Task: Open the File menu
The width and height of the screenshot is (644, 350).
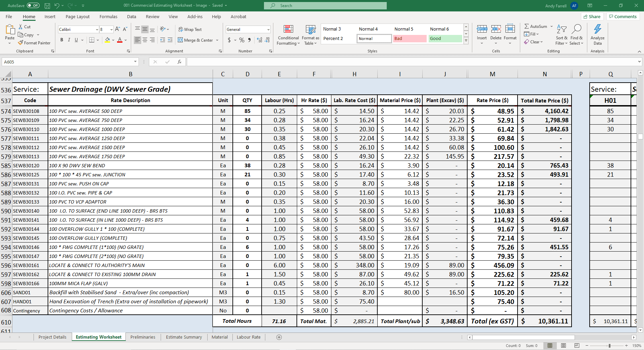Action: pyautogui.click(x=9, y=17)
